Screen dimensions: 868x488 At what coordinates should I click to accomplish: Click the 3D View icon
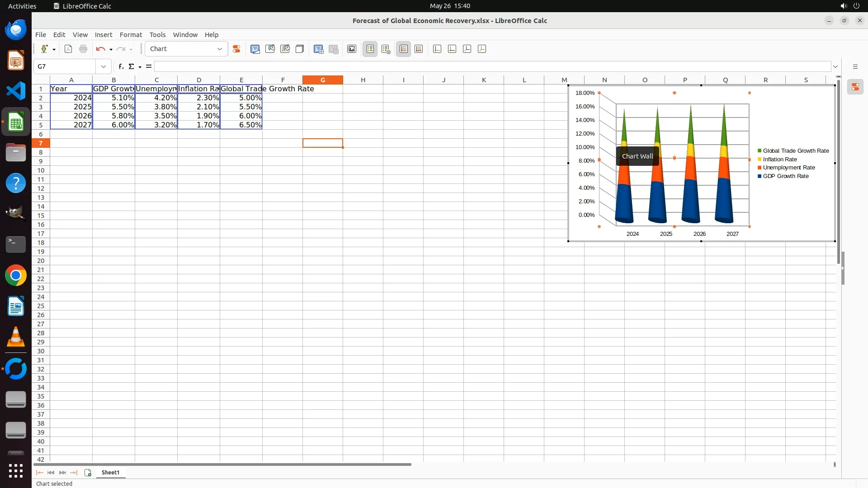[300, 49]
